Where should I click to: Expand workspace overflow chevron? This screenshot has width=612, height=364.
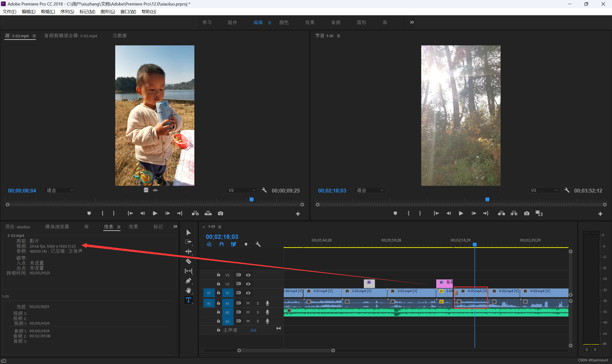point(412,22)
